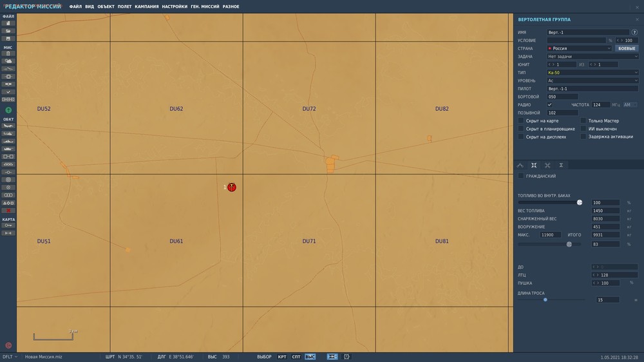Open the weather cloud icon
Viewport: 644px width, 362px height.
point(8,61)
